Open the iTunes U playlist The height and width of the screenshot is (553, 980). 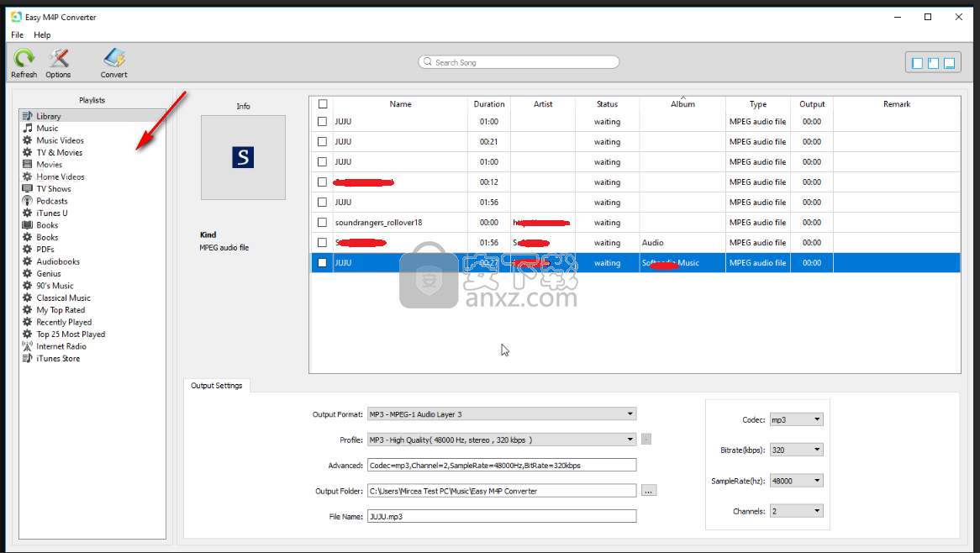click(52, 213)
